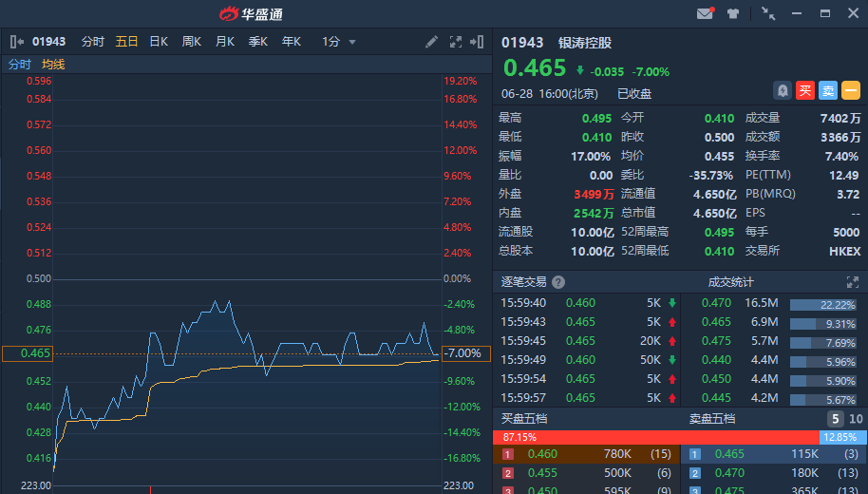Click the 外盘 3499万 value

(594, 194)
